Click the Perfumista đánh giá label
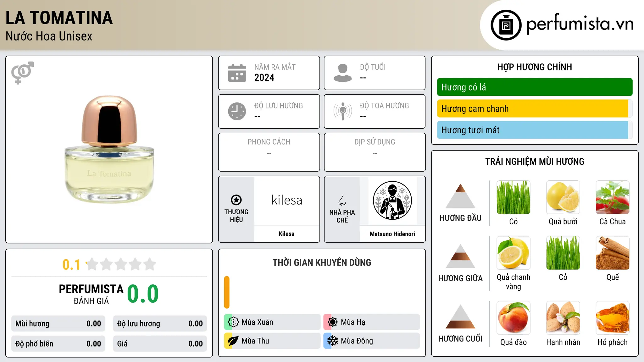The height and width of the screenshot is (362, 644). [x=91, y=294]
